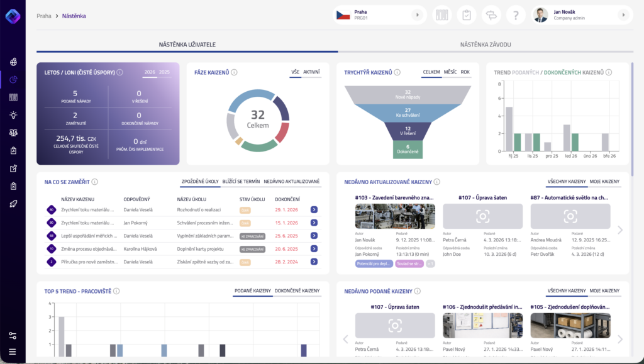This screenshot has height=364, width=644.
Task: Open arrow button for task dated 29. 1. 2026
Action: pyautogui.click(x=314, y=209)
